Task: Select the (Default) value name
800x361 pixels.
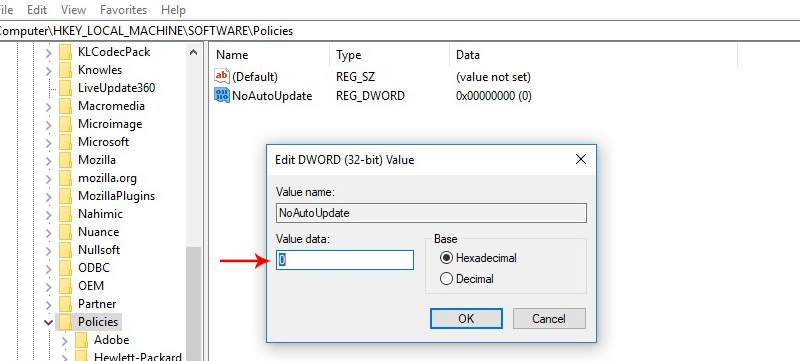Action: pos(255,77)
